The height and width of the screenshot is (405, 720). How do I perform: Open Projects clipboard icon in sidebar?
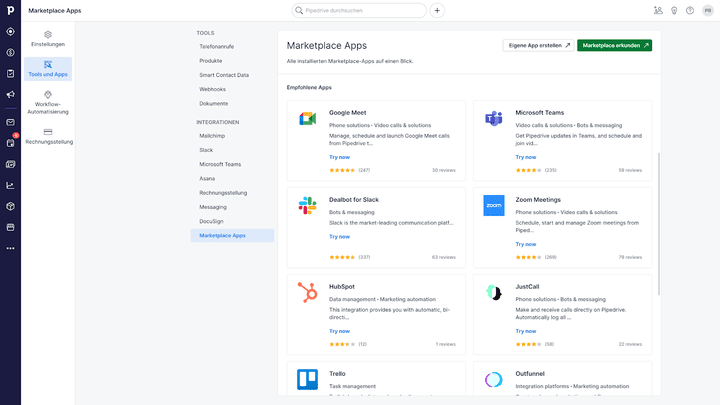pos(10,73)
